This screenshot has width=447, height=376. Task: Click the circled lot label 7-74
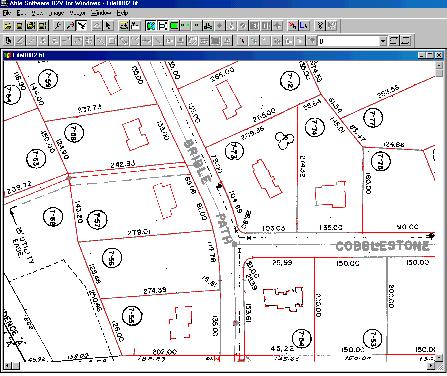click(314, 127)
